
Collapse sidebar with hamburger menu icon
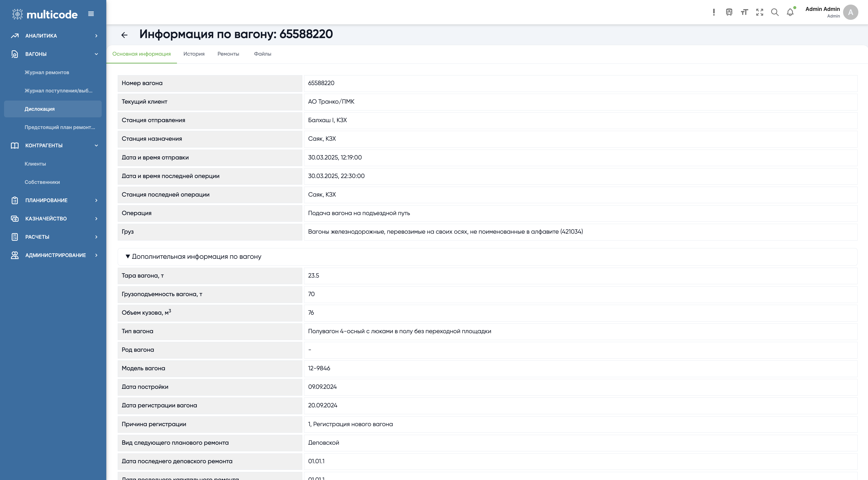coord(91,14)
